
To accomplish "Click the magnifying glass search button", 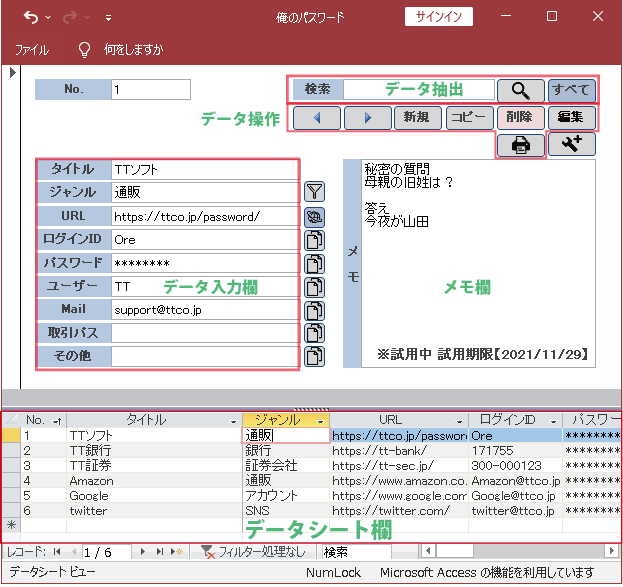I will coord(519,90).
